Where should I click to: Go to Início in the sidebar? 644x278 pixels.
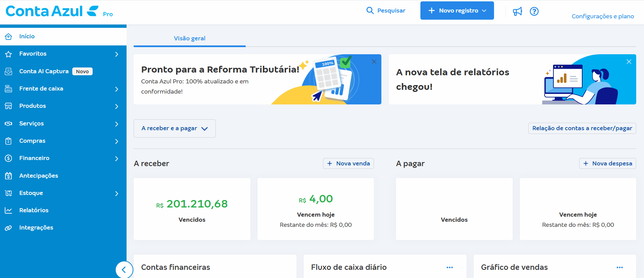[x=63, y=37]
